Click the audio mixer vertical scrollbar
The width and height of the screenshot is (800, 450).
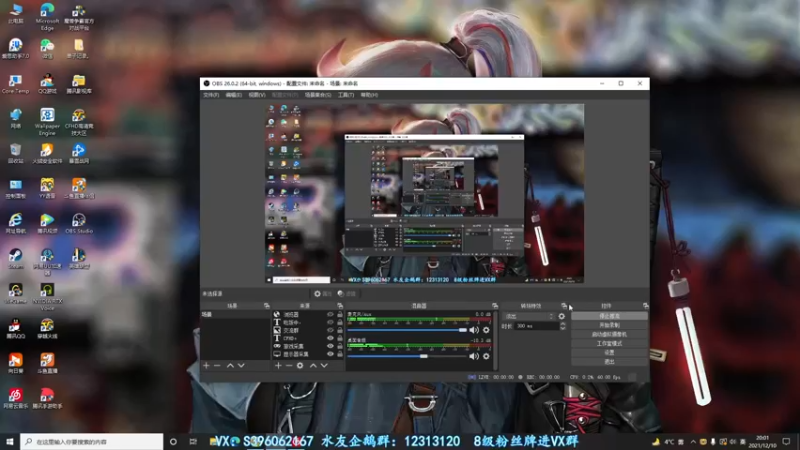495,340
